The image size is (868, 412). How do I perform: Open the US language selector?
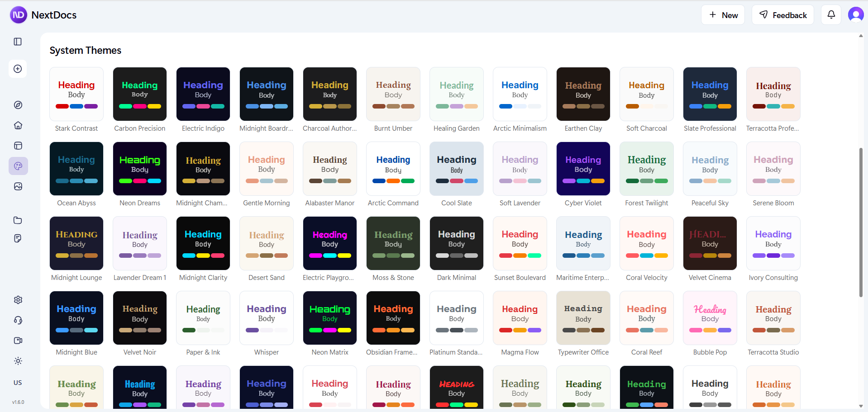pyautogui.click(x=18, y=383)
